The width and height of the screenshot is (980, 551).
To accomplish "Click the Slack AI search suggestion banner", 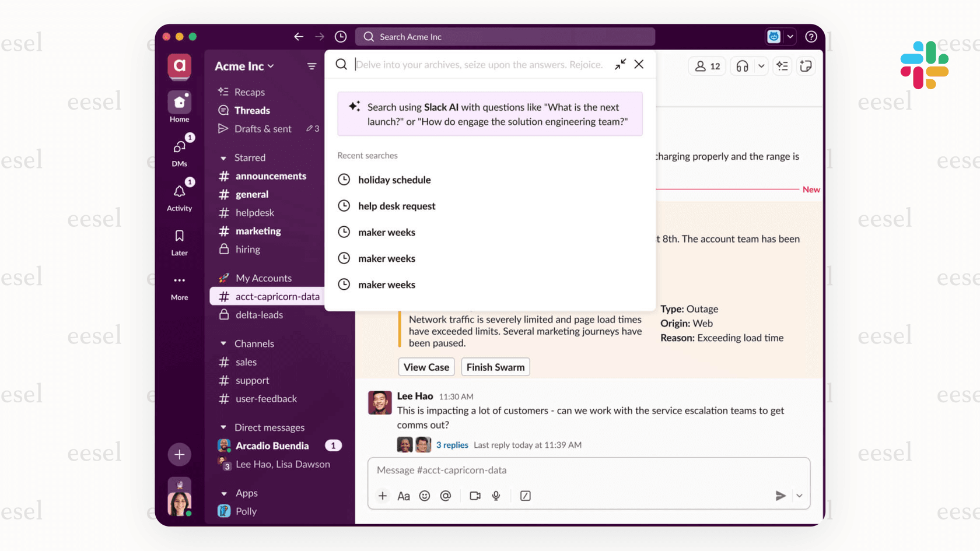I will 490,114.
